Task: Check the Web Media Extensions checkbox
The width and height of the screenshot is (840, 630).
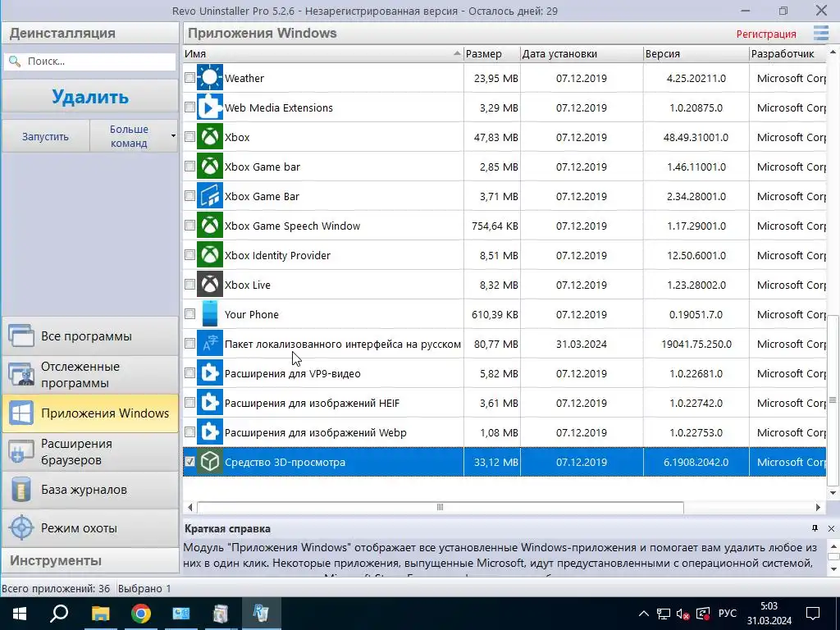Action: (189, 107)
